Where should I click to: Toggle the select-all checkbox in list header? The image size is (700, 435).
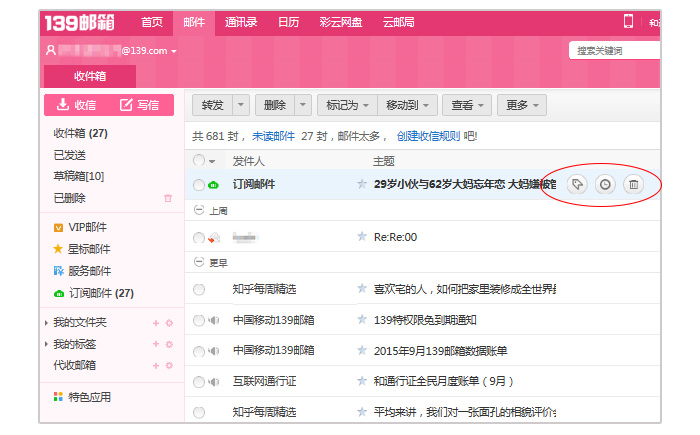pyautogui.click(x=199, y=161)
